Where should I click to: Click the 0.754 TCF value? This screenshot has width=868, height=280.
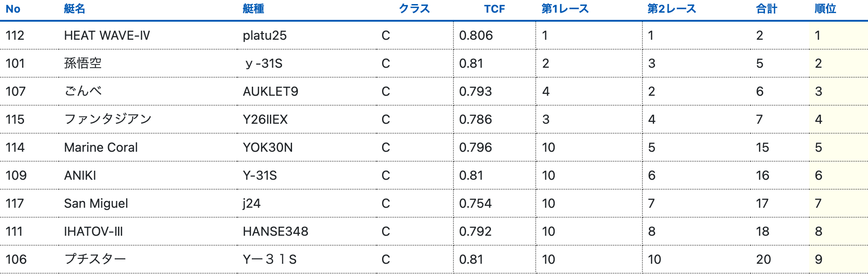(475, 204)
